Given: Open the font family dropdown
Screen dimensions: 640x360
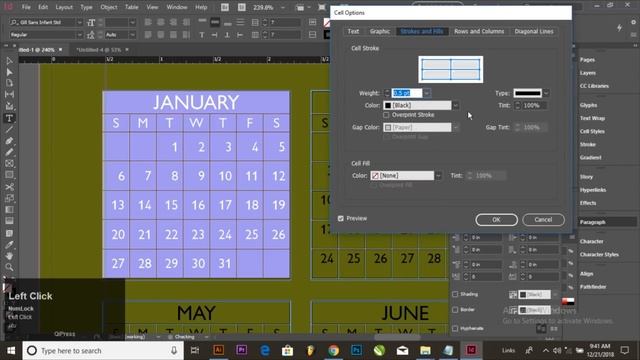Looking at the screenshot, I should tap(79, 22).
